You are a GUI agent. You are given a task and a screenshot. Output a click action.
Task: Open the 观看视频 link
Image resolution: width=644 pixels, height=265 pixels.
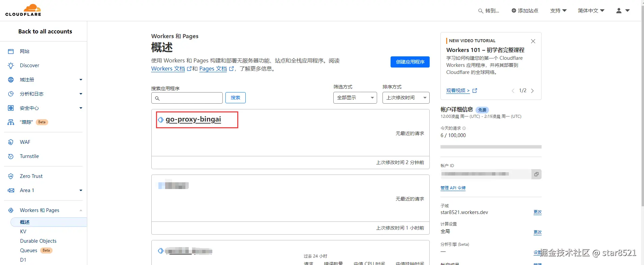[x=458, y=90]
